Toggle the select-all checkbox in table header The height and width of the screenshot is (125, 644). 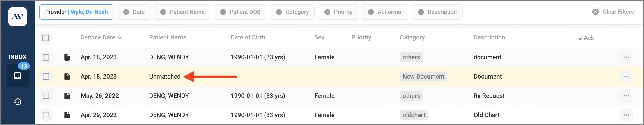(46, 38)
